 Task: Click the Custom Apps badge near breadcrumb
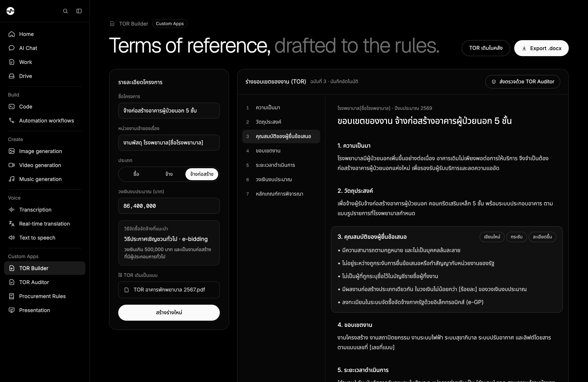click(x=170, y=24)
